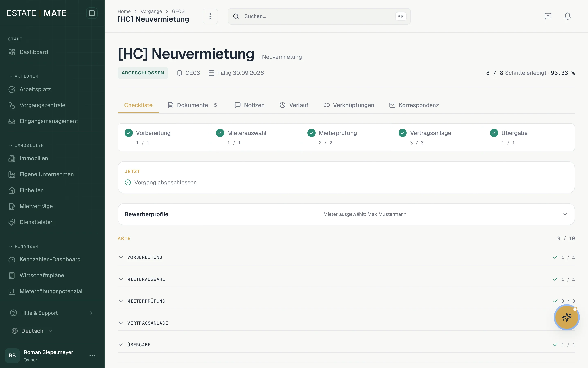588x368 pixels.
Task: Open the AI assistant sparkle button
Action: point(567,317)
